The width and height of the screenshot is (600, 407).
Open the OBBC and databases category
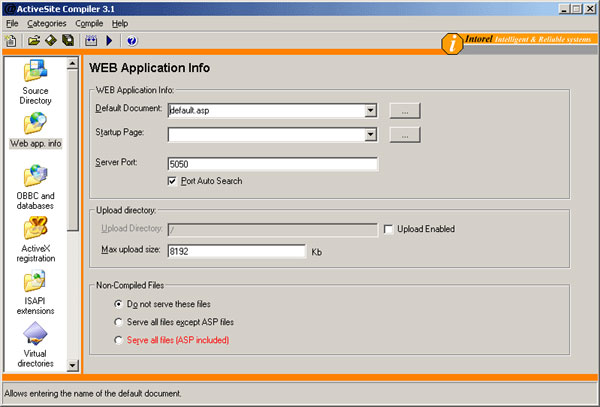point(36,187)
